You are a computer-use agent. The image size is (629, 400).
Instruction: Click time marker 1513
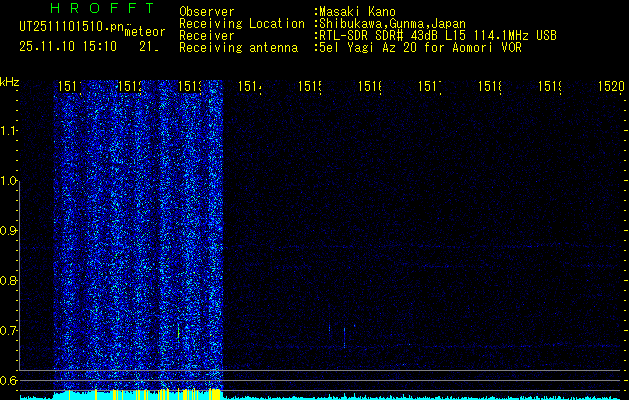(190, 86)
